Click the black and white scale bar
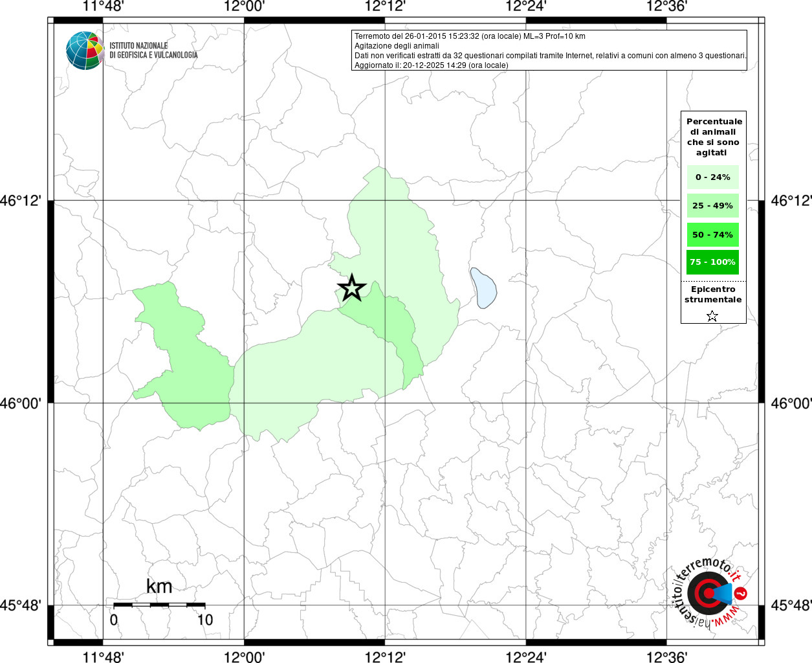Viewport: 812px width, 663px height. [x=159, y=605]
